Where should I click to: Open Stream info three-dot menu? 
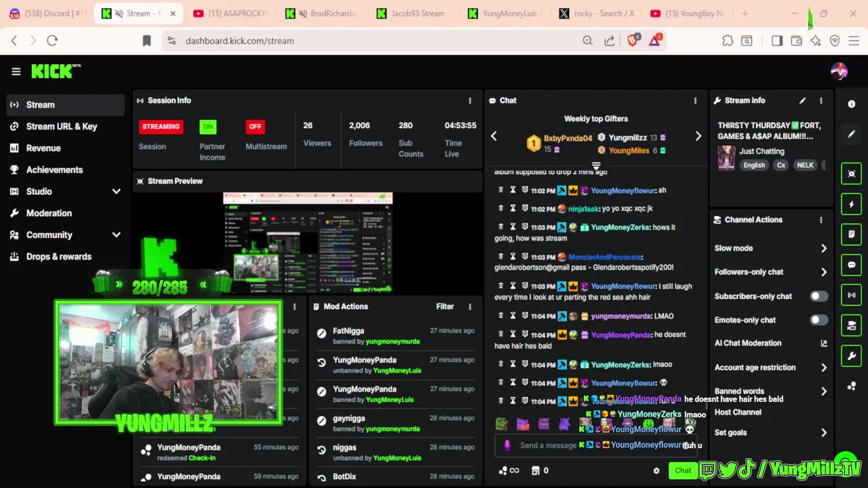(821, 100)
